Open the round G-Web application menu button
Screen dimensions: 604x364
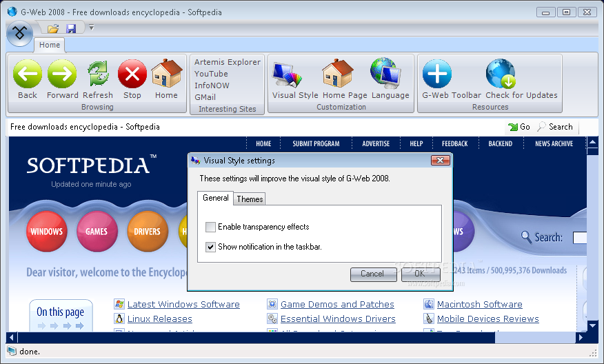click(19, 34)
